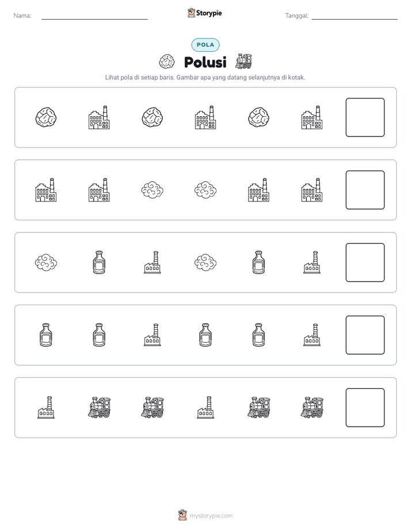
Task: Click the train icon beside the Polusi title
Action: pyautogui.click(x=243, y=61)
